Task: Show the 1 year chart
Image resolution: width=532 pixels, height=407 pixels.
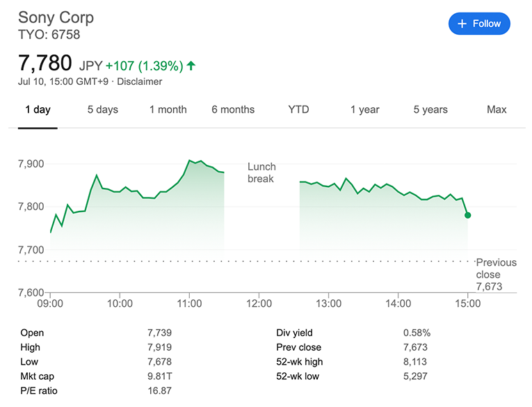Action: point(365,110)
